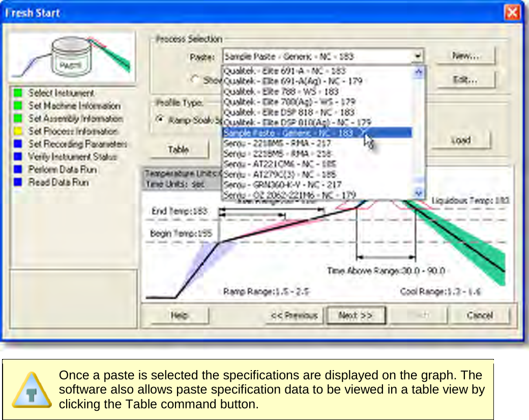This screenshot has height=420, width=529.
Task: Click the green square beside Set Assembly Information
Action: [18, 118]
